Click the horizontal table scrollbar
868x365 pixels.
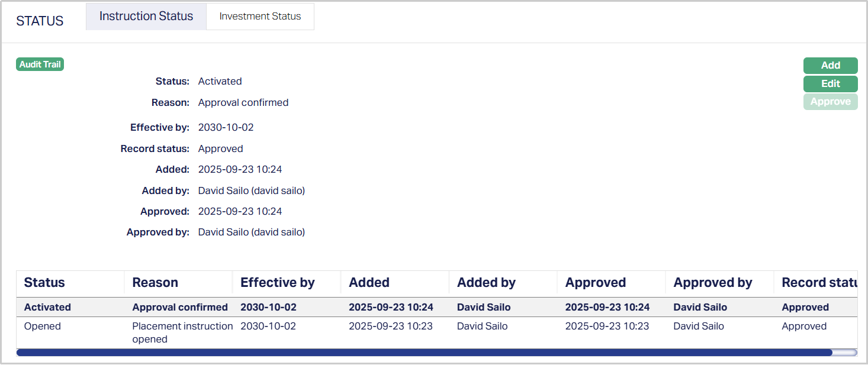[424, 353]
